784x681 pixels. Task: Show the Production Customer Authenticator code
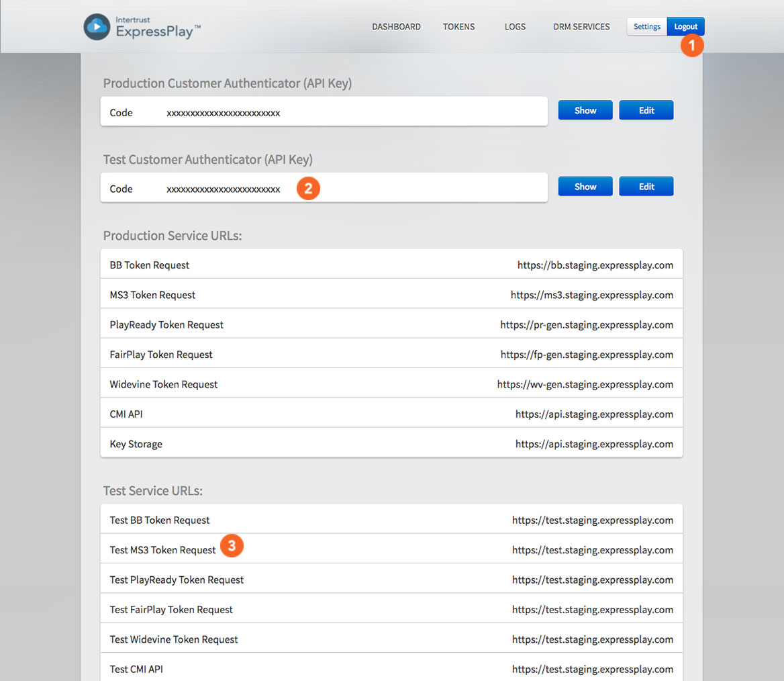[x=585, y=110]
